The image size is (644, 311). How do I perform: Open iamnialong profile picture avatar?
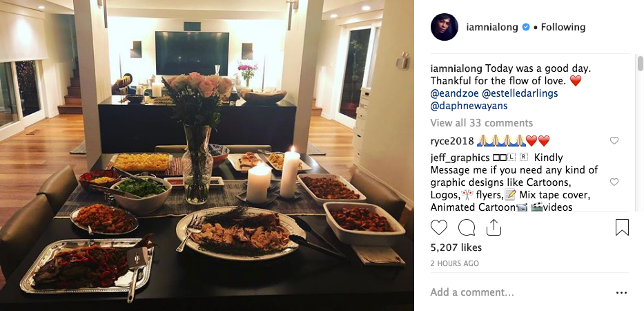pyautogui.click(x=445, y=27)
